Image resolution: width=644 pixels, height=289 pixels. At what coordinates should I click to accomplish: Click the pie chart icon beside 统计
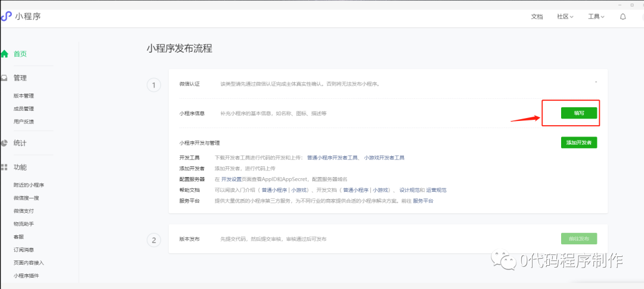(4, 143)
